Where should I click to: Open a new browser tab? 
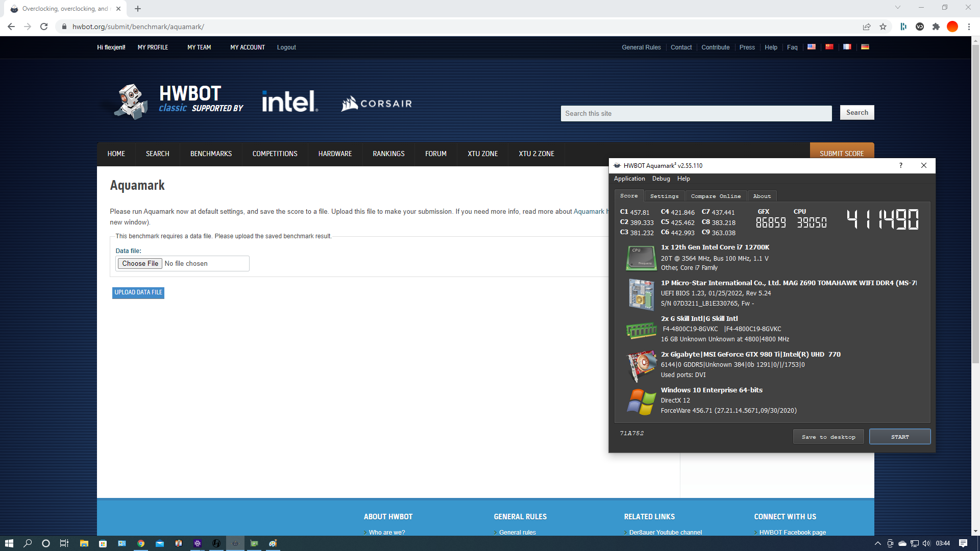tap(138, 9)
